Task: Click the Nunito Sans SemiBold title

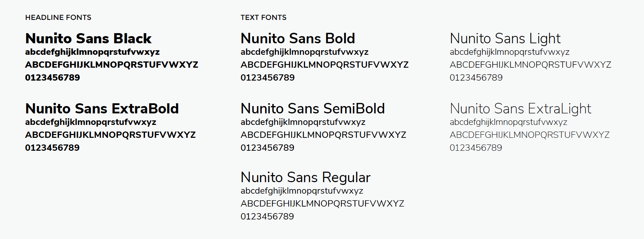Action: tap(312, 109)
